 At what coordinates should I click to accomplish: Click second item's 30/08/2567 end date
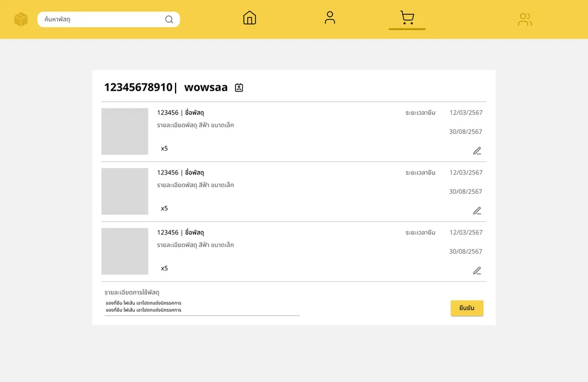coord(466,192)
